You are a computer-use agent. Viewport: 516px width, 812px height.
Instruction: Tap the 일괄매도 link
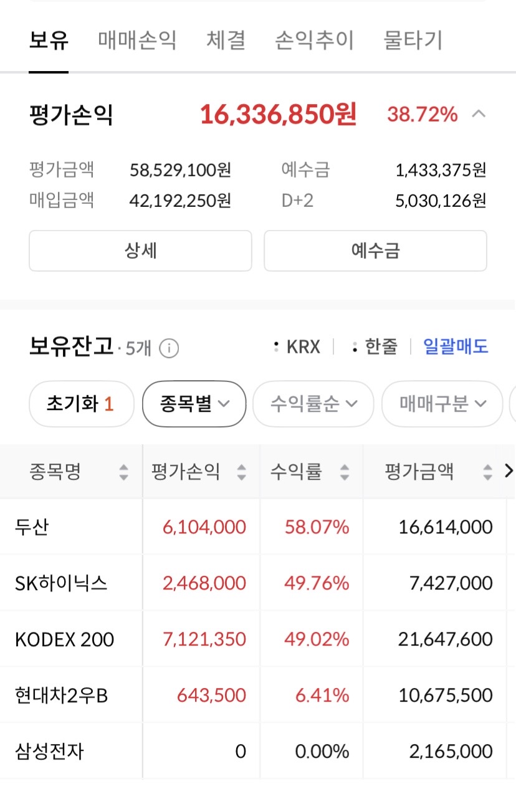456,346
